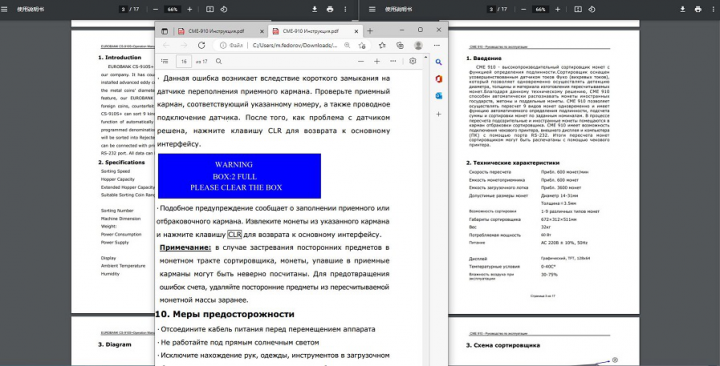Click the 66% zoom field in left viewer
Viewport: 720px width, 366px height.
(x=172, y=9)
